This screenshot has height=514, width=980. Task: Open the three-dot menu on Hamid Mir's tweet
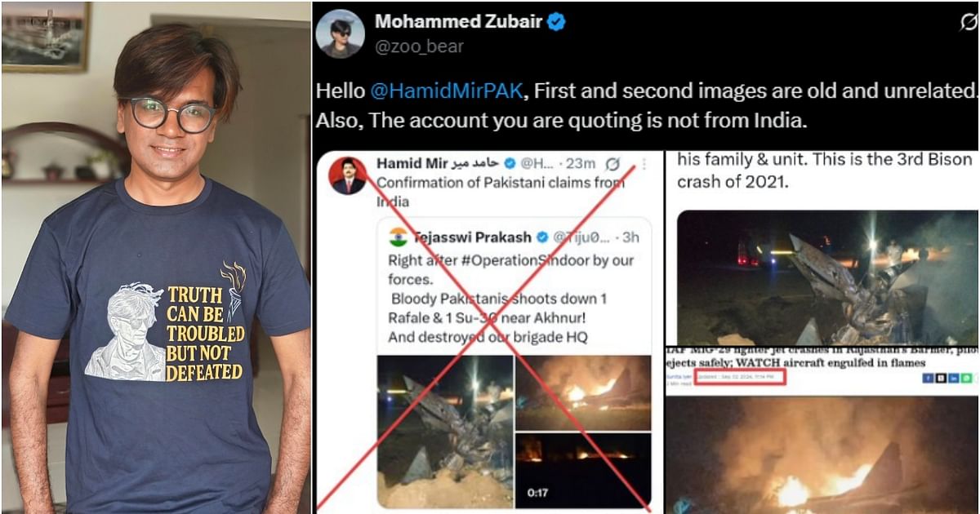644,164
